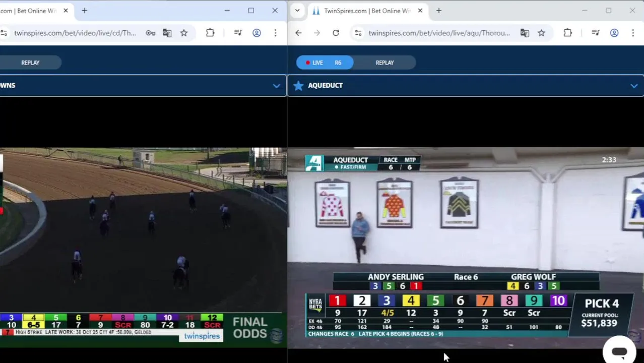View site information icon in left window

[x=4, y=33]
